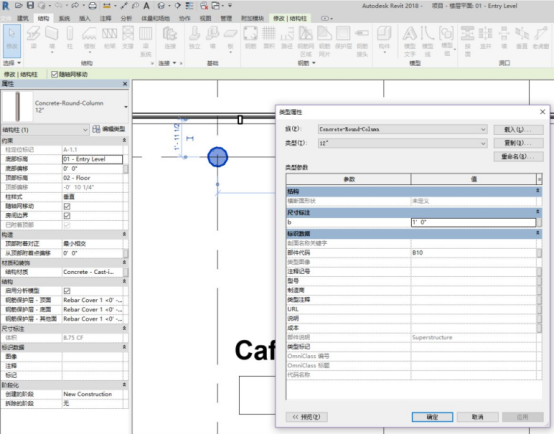The width and height of the screenshot is (554, 434).
Task: Select the Dormer opening tool
Action: tap(541, 37)
